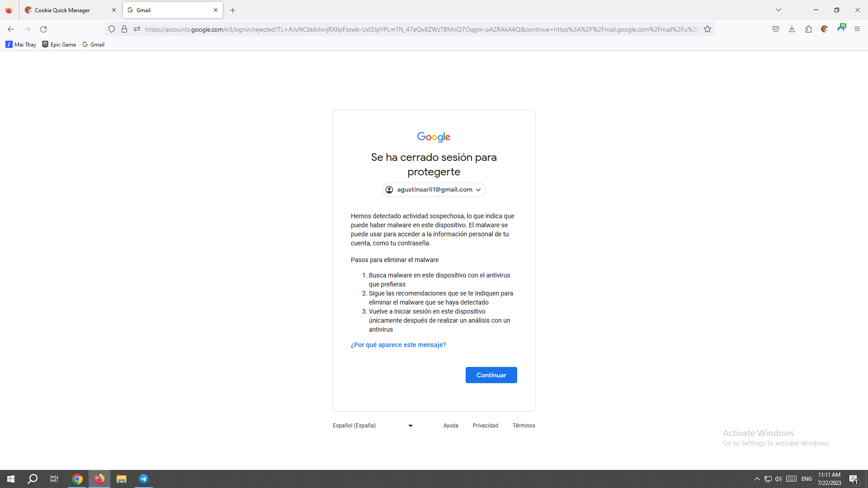
Task: Open the Gmail bookmark in bookmarks bar
Action: pos(94,44)
